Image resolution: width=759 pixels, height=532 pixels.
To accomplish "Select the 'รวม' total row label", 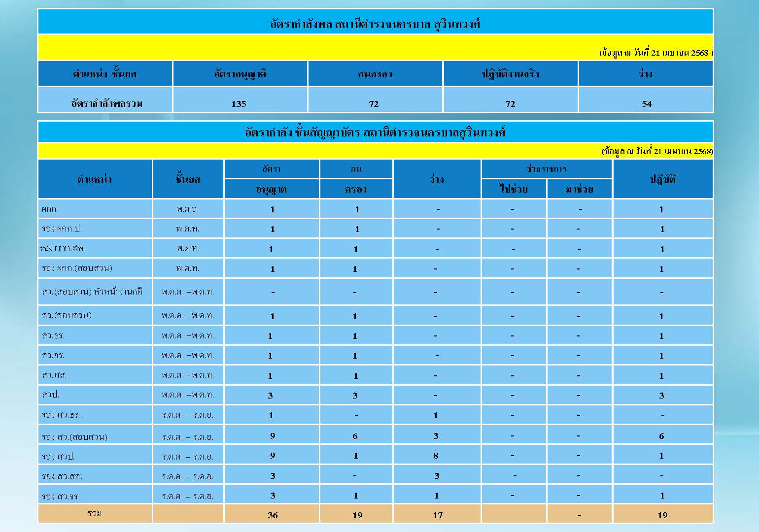I will click(95, 514).
